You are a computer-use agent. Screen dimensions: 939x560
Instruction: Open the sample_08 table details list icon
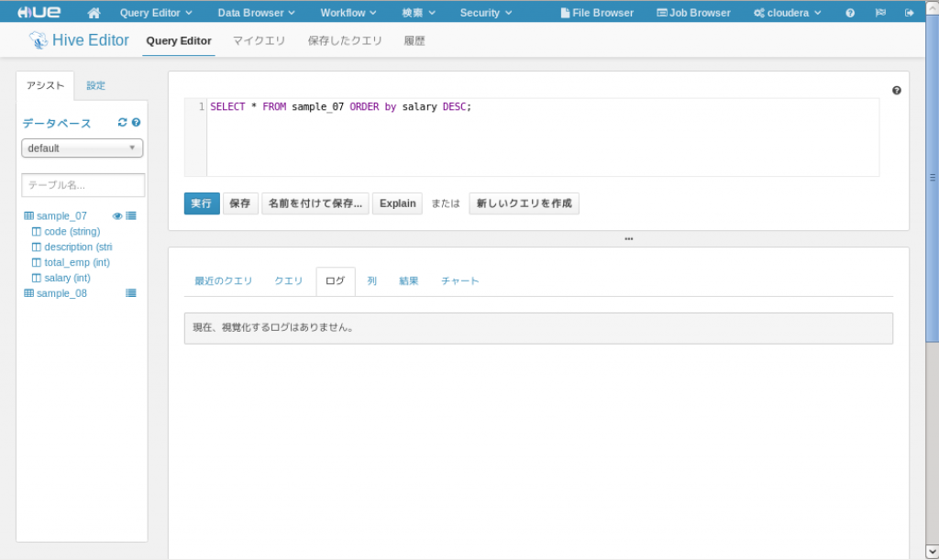[x=131, y=293]
